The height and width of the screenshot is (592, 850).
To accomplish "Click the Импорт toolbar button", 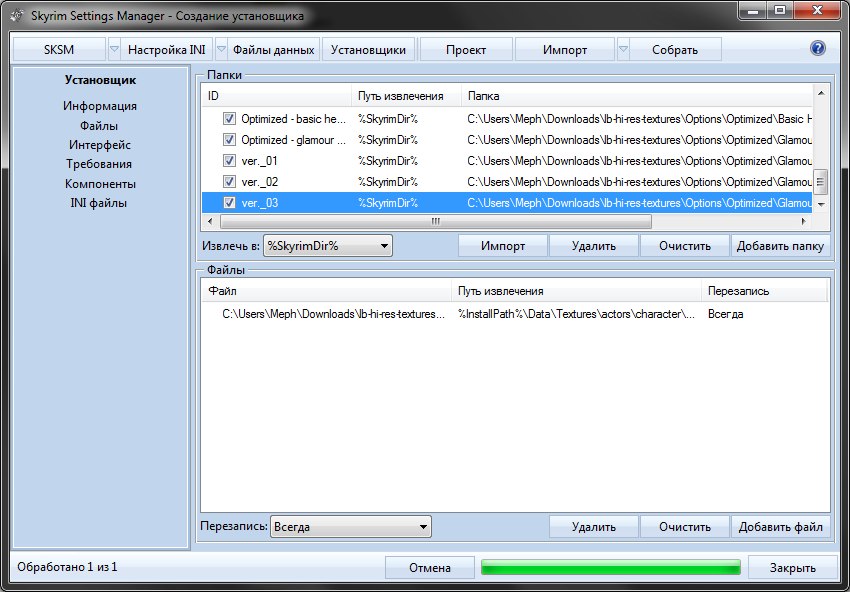I will pos(565,49).
